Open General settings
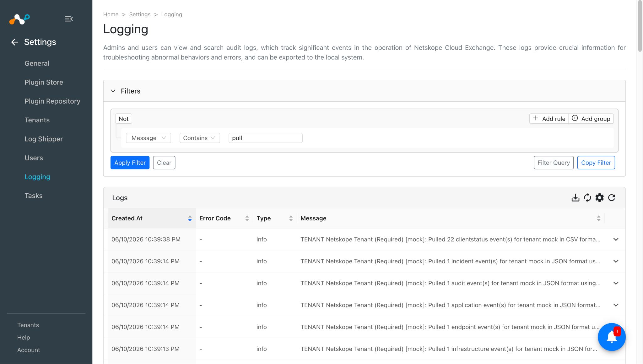The width and height of the screenshot is (643, 364). pos(37,63)
